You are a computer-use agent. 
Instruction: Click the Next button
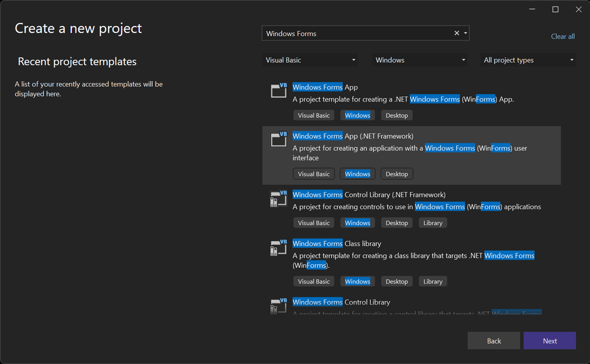[549, 340]
